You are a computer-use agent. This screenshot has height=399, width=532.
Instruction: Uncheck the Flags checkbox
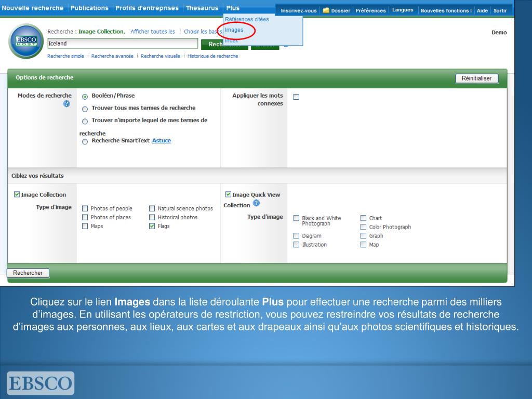click(152, 226)
